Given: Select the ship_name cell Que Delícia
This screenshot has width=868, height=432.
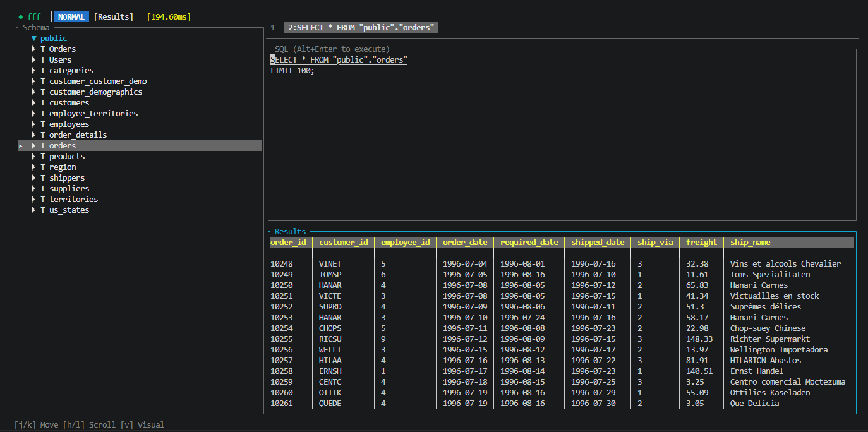Looking at the screenshot, I should [x=754, y=404].
